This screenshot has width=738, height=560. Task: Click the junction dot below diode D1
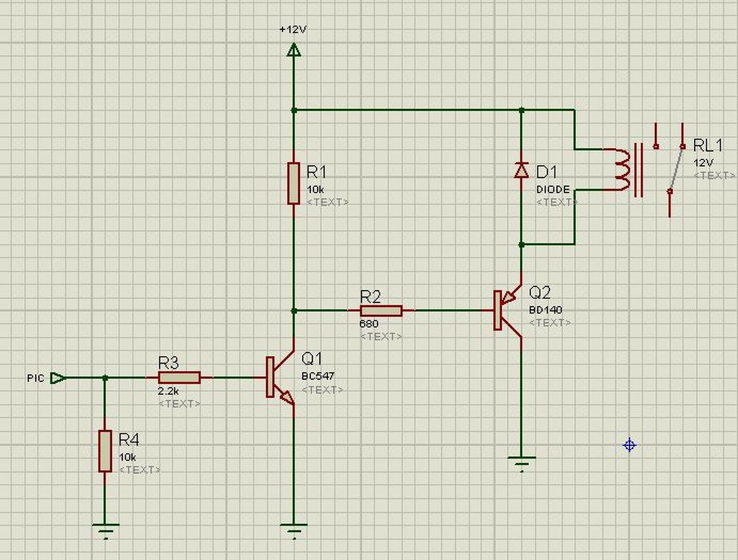(521, 244)
